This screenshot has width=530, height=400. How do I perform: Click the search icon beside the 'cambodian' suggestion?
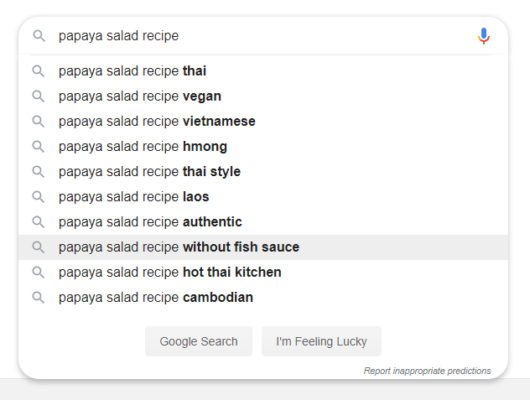coord(38,298)
